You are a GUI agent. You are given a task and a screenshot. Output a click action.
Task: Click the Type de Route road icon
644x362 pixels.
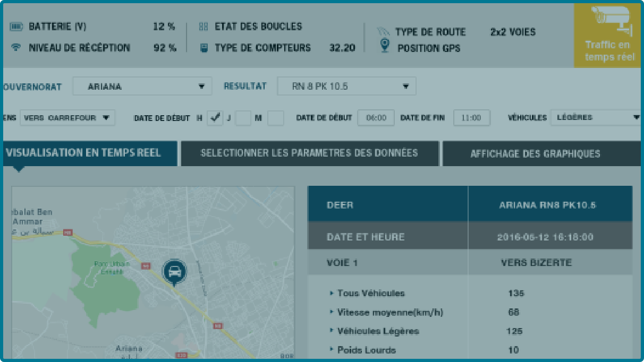[384, 32]
